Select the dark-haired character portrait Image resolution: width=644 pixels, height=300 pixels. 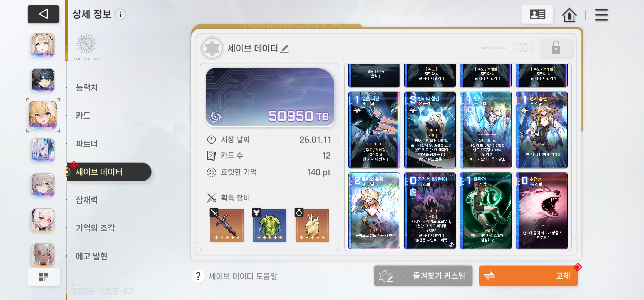[43, 80]
